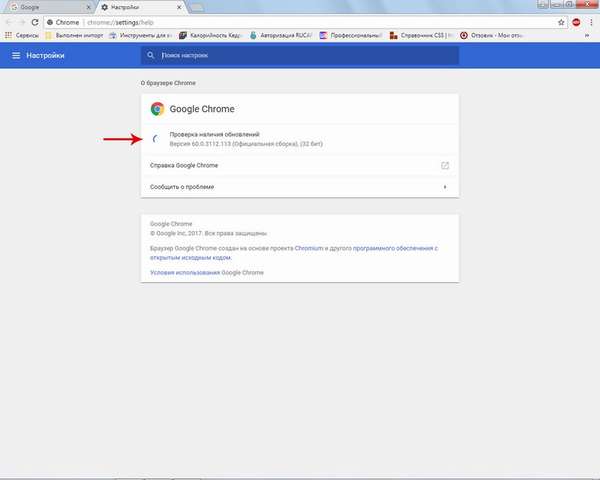
Task: Open the settings hamburger menu
Action: (x=16, y=56)
